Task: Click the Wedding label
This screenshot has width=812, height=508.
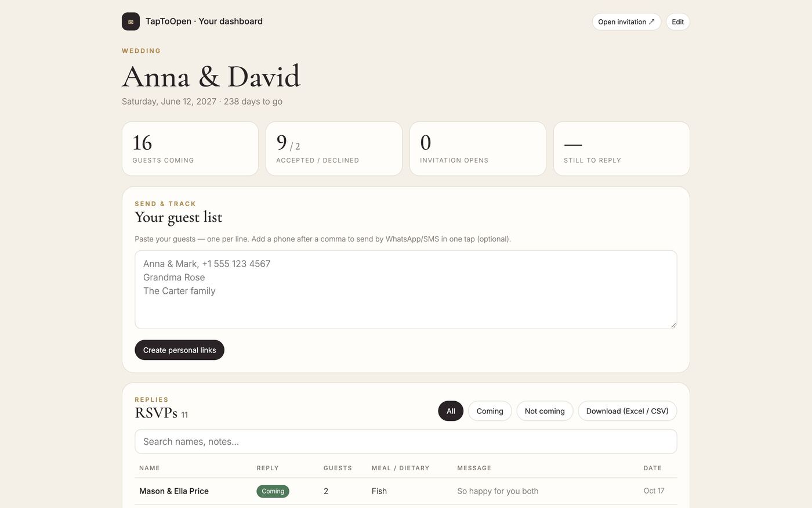Action: pos(142,51)
